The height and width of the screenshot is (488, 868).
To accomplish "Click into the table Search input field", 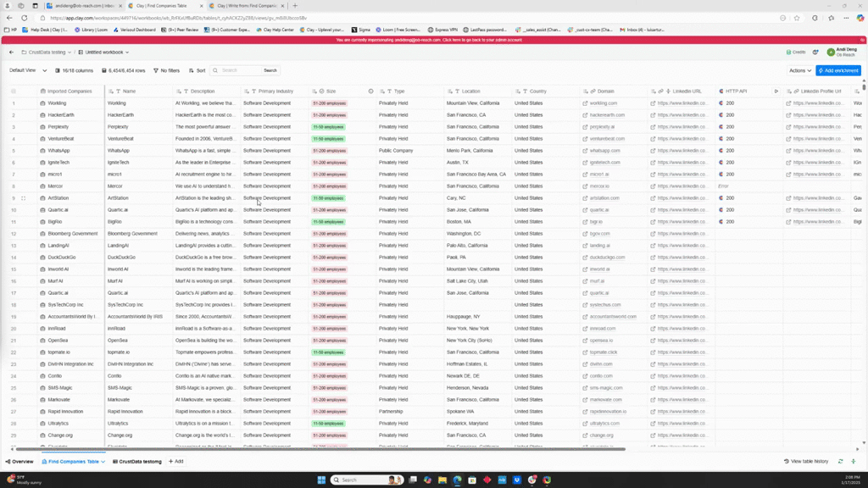I will (x=239, y=71).
